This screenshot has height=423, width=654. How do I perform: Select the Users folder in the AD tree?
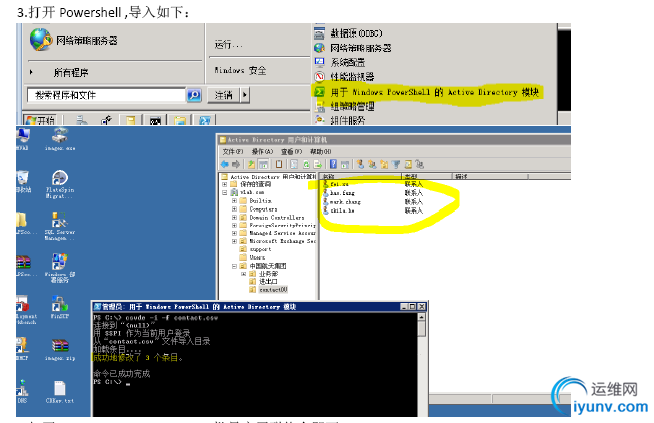pos(253,257)
